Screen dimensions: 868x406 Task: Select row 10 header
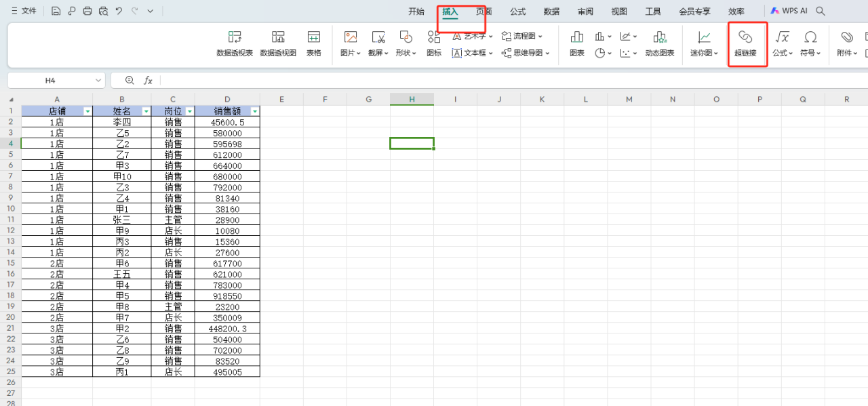(x=10, y=209)
